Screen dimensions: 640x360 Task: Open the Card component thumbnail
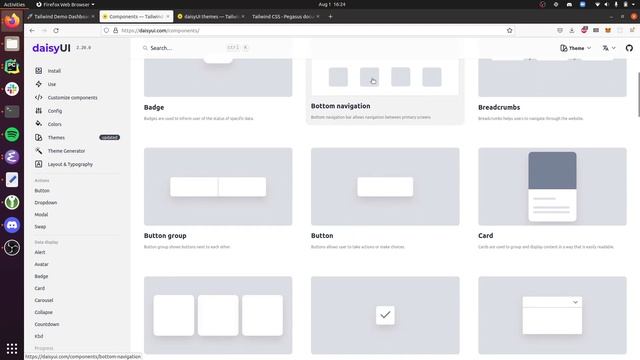[552, 187]
